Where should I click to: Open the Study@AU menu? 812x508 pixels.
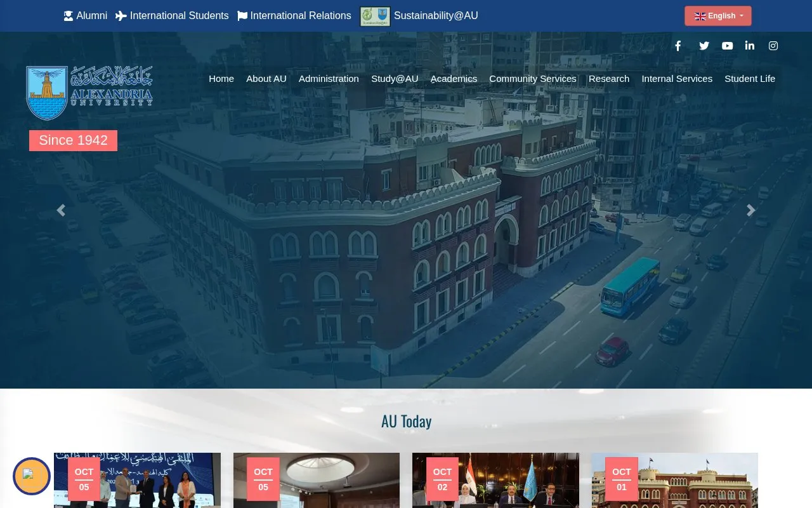395,79
